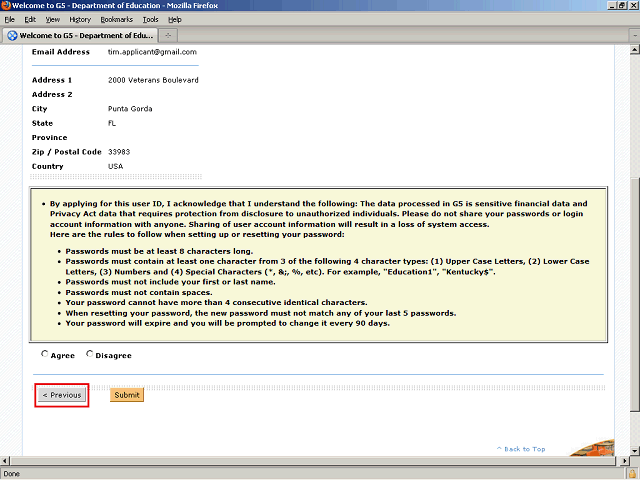Click the 'expire every 90 days' rule

click(x=228, y=323)
